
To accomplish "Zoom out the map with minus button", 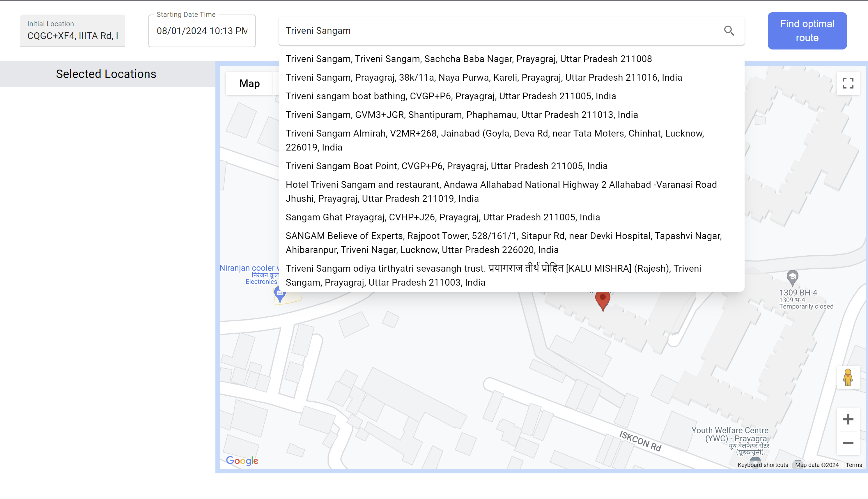I will point(848,443).
